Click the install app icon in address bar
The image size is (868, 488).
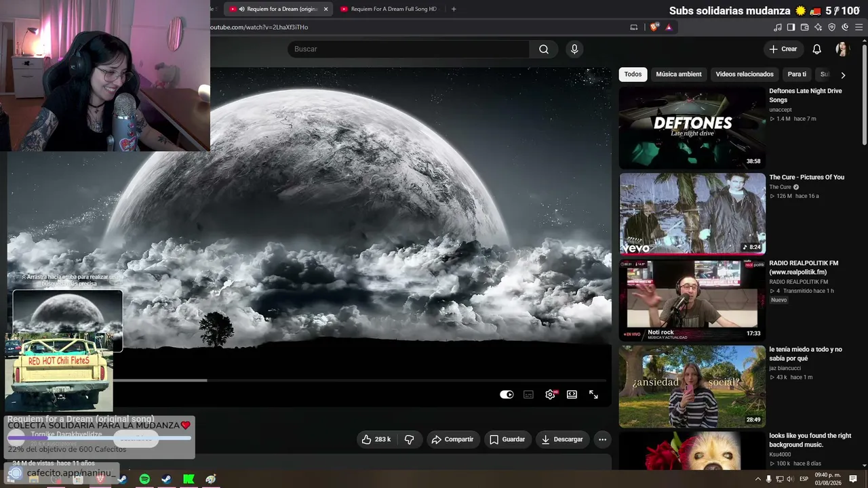click(x=634, y=27)
